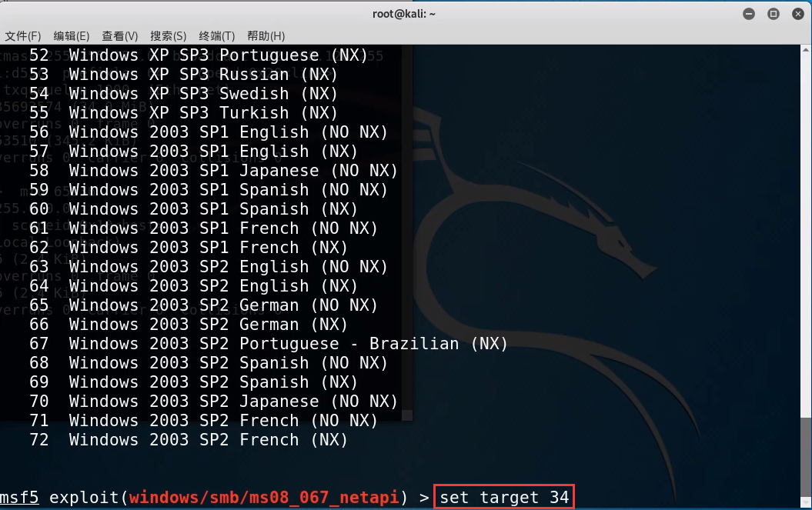This screenshot has width=812, height=510.
Task: Click line 69 Windows 2003 SP2 Spanish (NX)
Action: point(193,382)
